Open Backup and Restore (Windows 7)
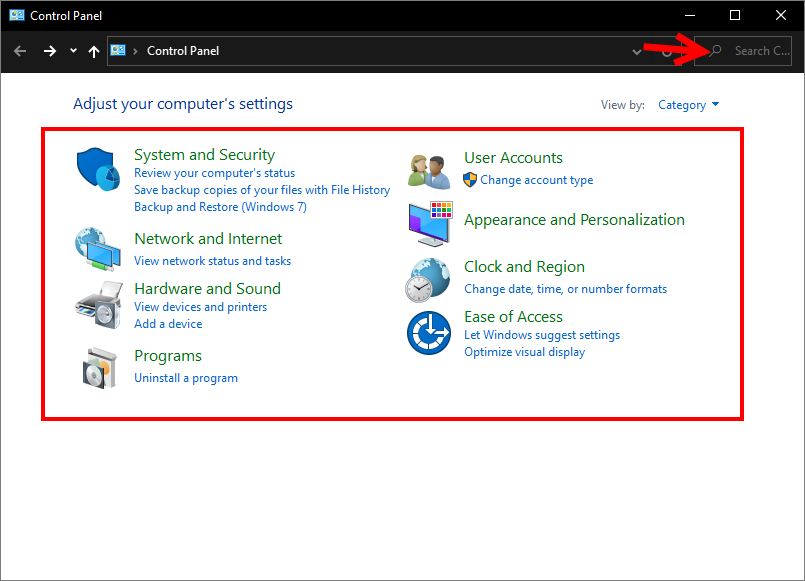 coord(220,207)
